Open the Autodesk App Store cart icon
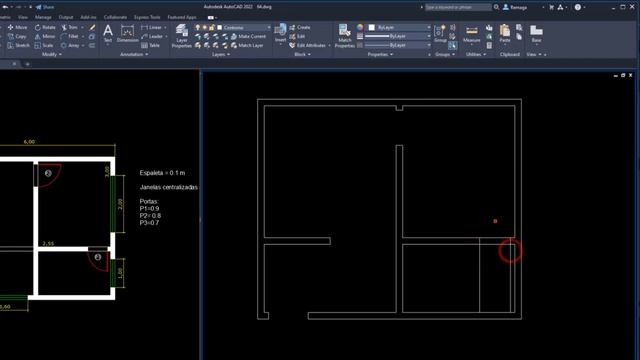640x360 pixels. [x=551, y=7]
